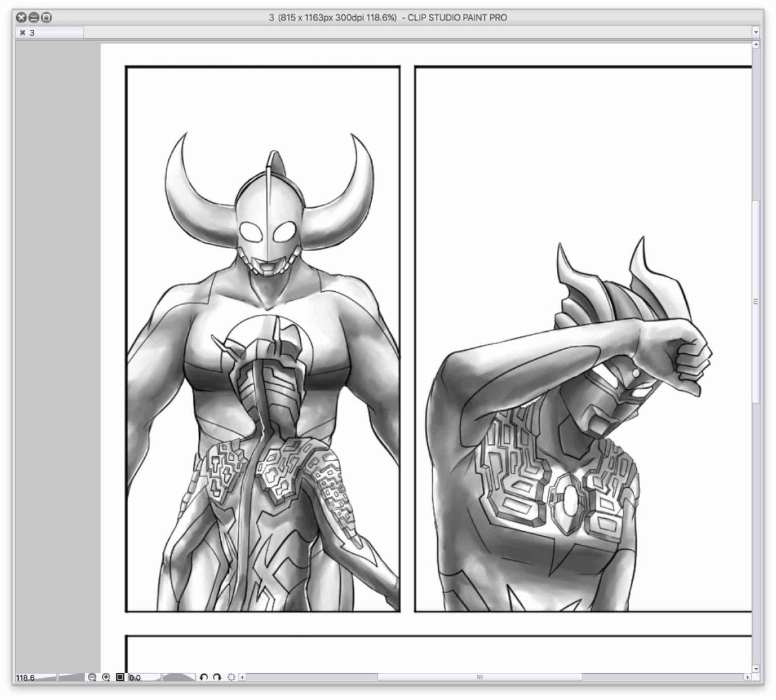The height and width of the screenshot is (700, 776).
Task: Rotate canvas right with clockwise arrow
Action: pyautogui.click(x=217, y=677)
